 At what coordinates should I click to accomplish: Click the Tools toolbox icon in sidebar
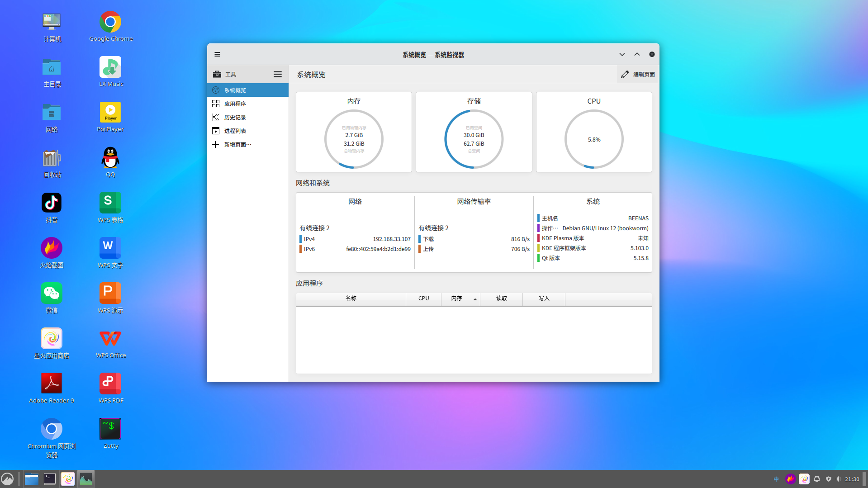pos(217,74)
